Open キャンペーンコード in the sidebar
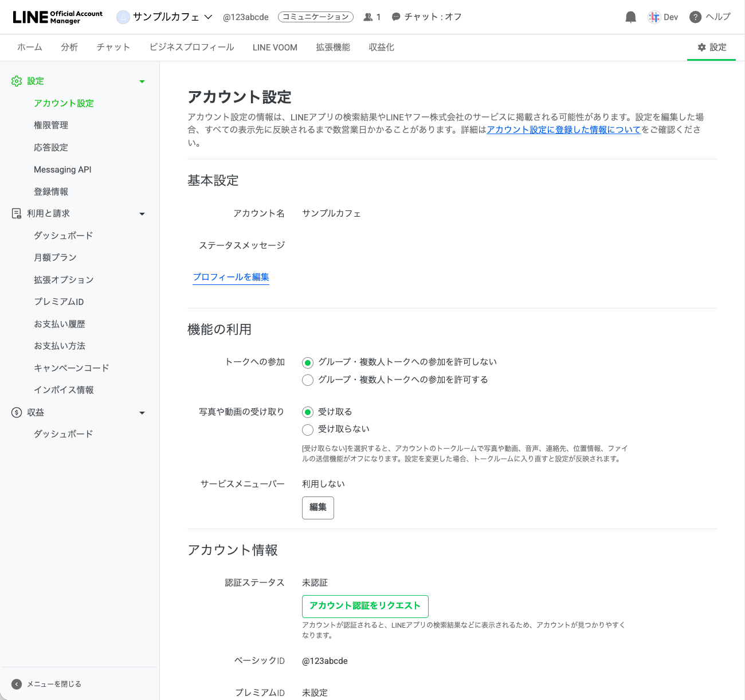 point(71,368)
